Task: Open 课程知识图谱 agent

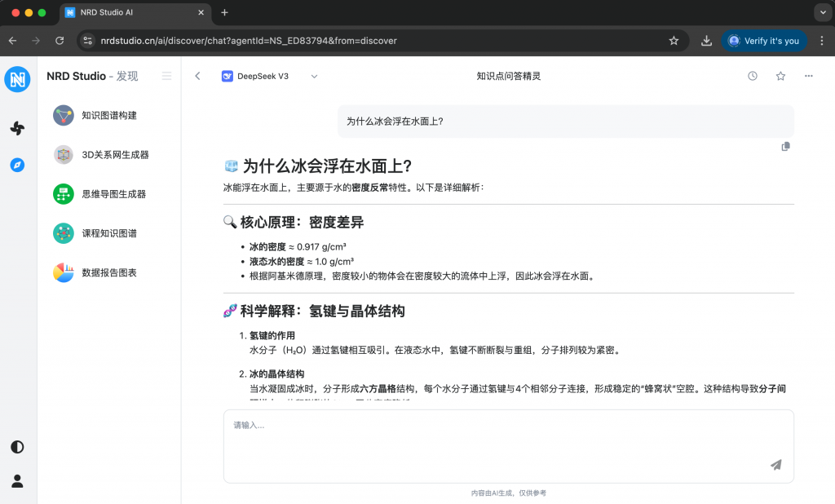Action: [108, 233]
